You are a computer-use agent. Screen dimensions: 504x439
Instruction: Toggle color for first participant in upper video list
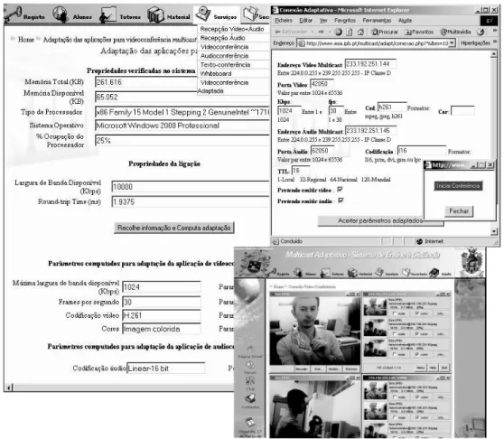(417, 313)
